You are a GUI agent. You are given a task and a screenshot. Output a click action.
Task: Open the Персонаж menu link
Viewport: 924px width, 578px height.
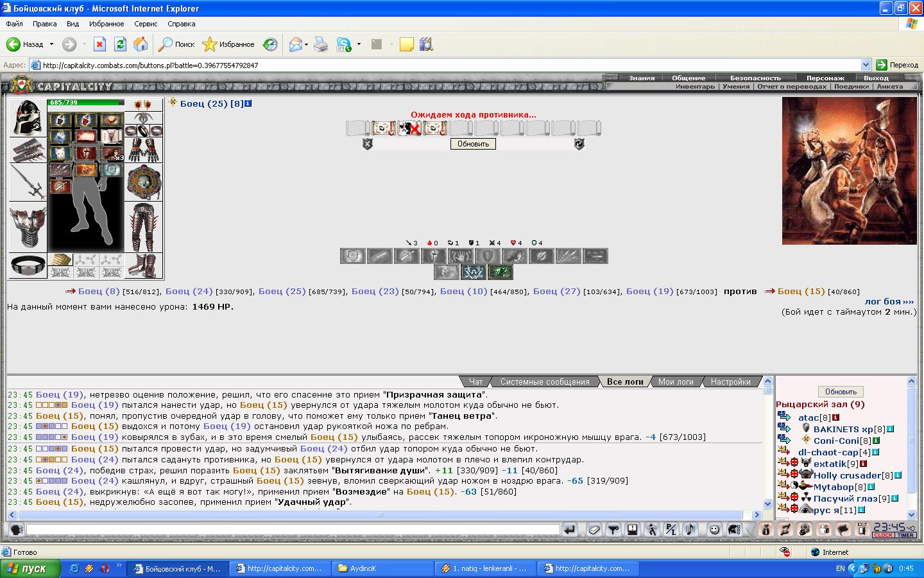coord(825,78)
